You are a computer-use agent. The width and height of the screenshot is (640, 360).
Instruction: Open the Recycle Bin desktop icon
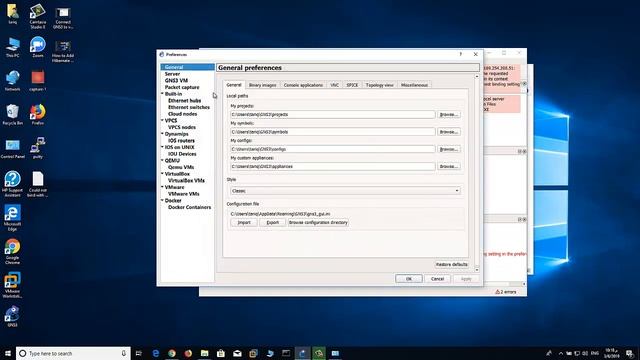(x=13, y=114)
